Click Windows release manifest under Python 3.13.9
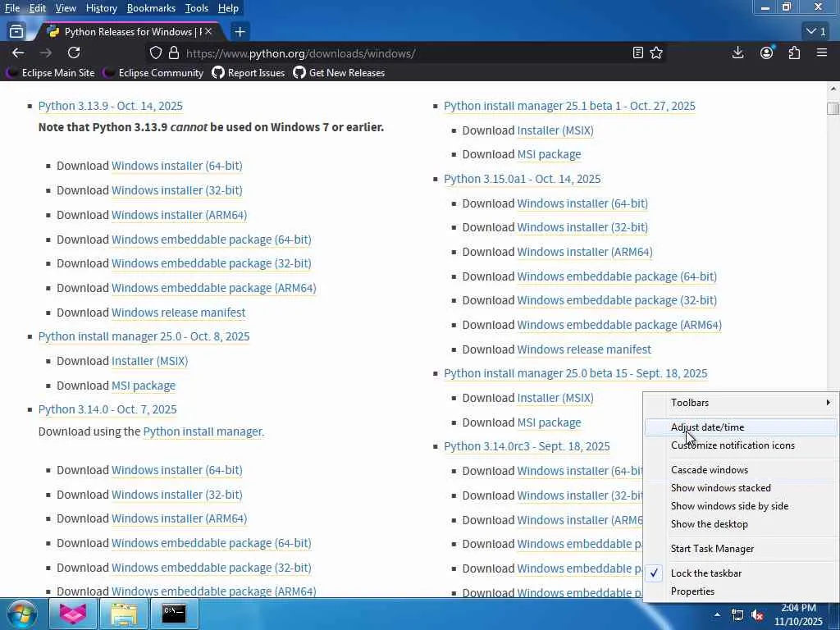The width and height of the screenshot is (840, 630). [178, 313]
